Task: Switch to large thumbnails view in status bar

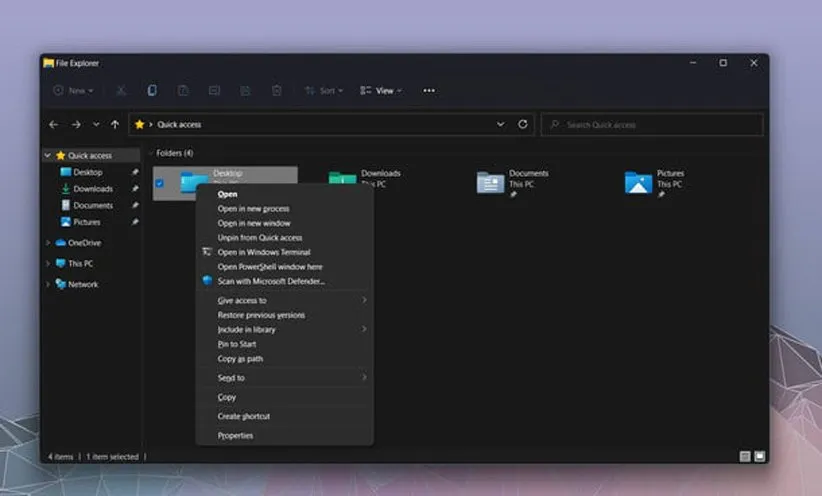Action: point(759,456)
